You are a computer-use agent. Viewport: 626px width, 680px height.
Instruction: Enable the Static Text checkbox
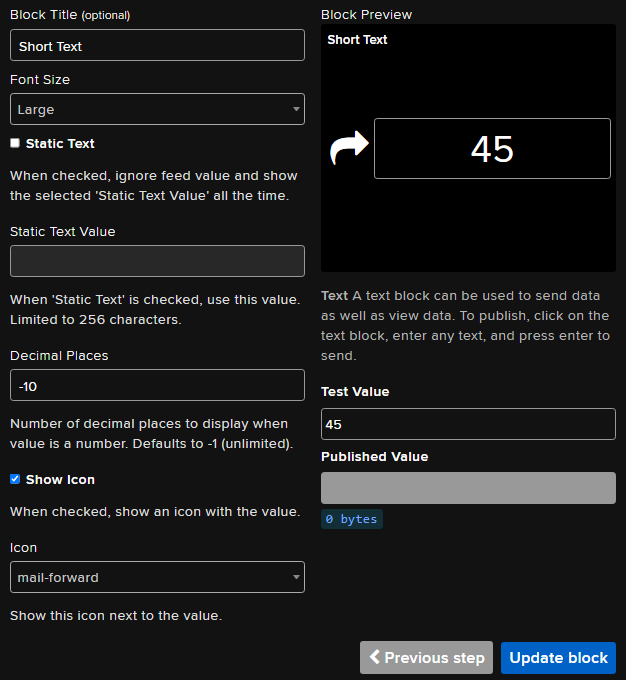(x=15, y=143)
